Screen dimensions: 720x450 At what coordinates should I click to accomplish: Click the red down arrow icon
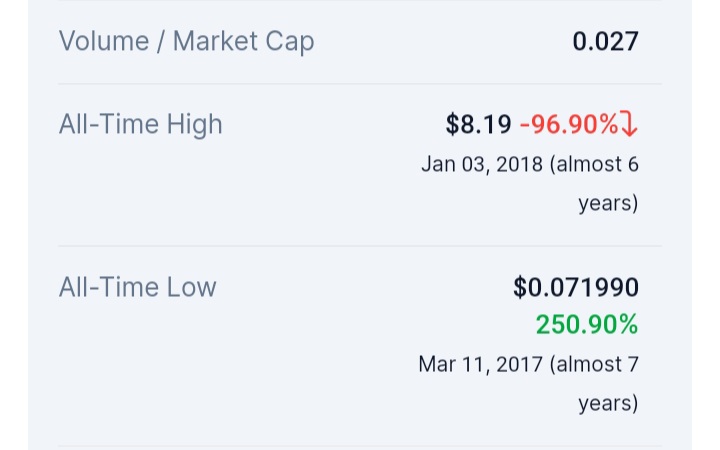coord(629,125)
